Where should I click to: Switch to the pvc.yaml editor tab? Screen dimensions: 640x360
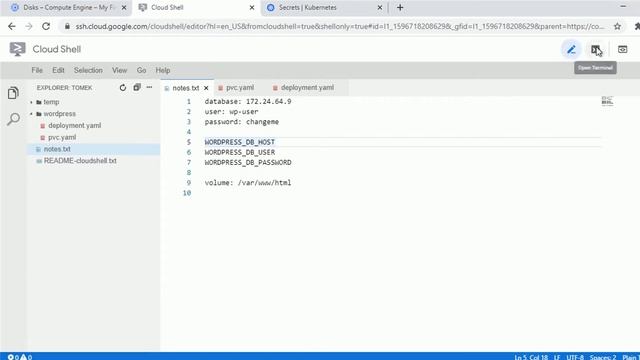point(240,88)
